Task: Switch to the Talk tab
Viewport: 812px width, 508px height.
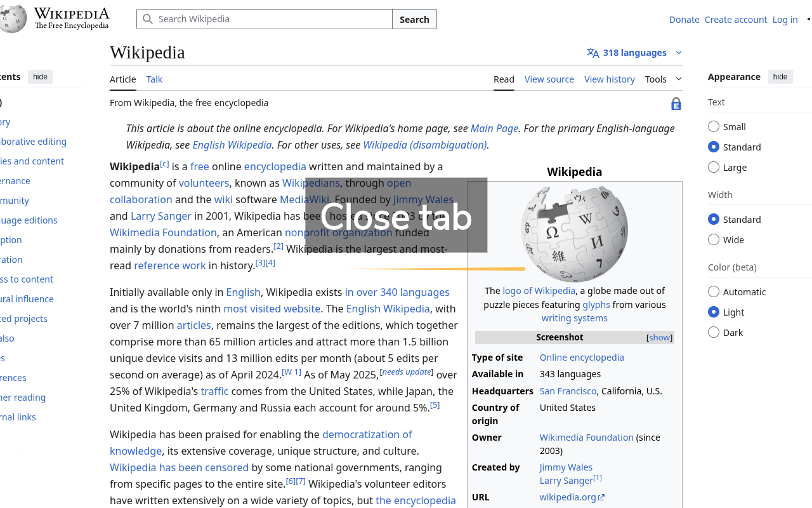Action: (x=154, y=79)
